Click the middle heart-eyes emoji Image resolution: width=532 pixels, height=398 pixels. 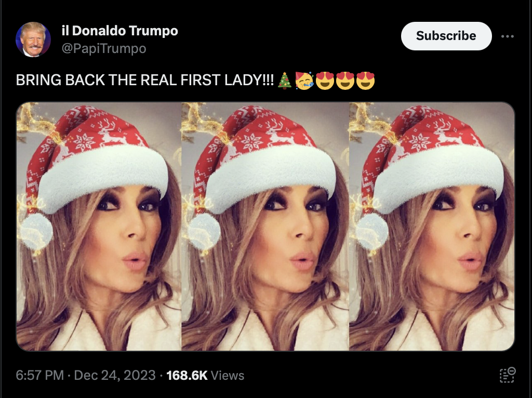pyautogui.click(x=345, y=81)
